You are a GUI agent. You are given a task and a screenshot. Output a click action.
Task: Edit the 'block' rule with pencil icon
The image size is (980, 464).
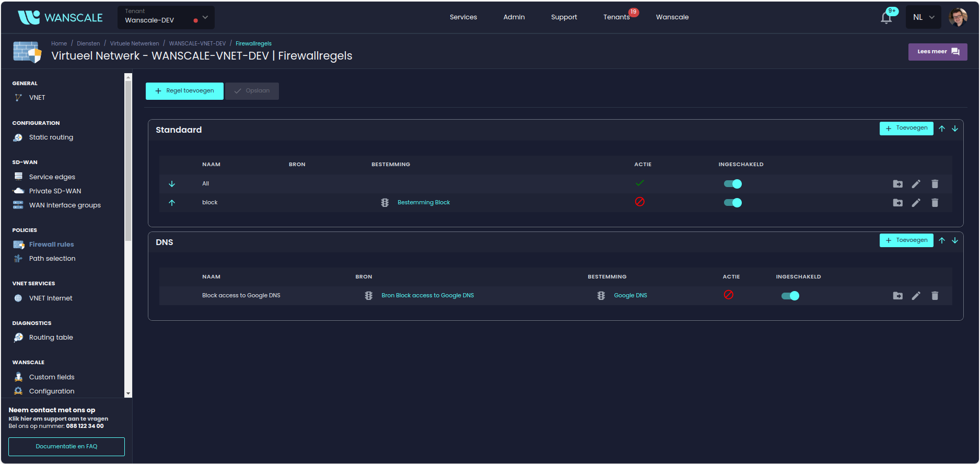(x=916, y=203)
